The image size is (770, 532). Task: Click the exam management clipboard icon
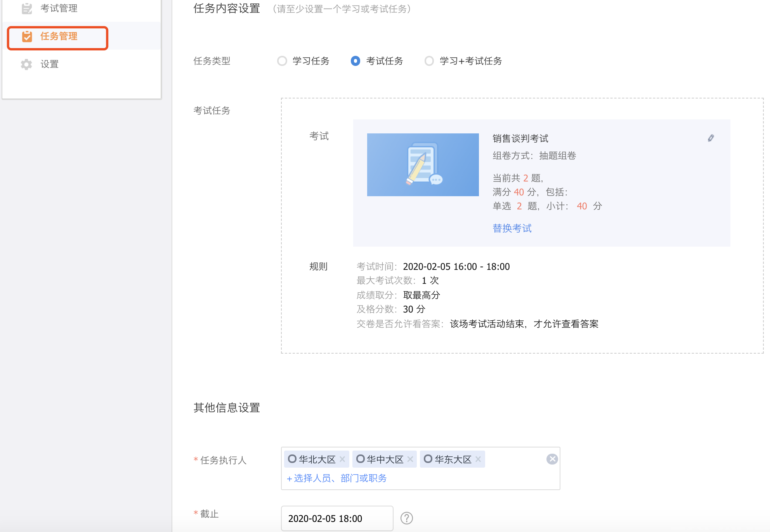[x=27, y=8]
